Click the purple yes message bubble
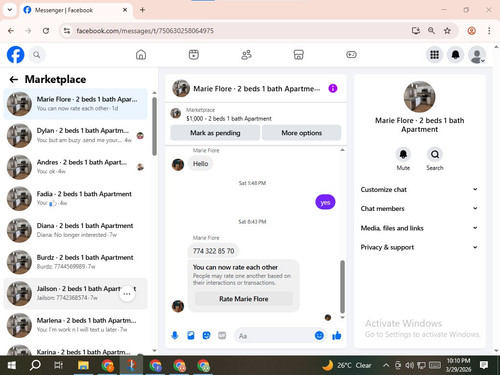 [325, 202]
